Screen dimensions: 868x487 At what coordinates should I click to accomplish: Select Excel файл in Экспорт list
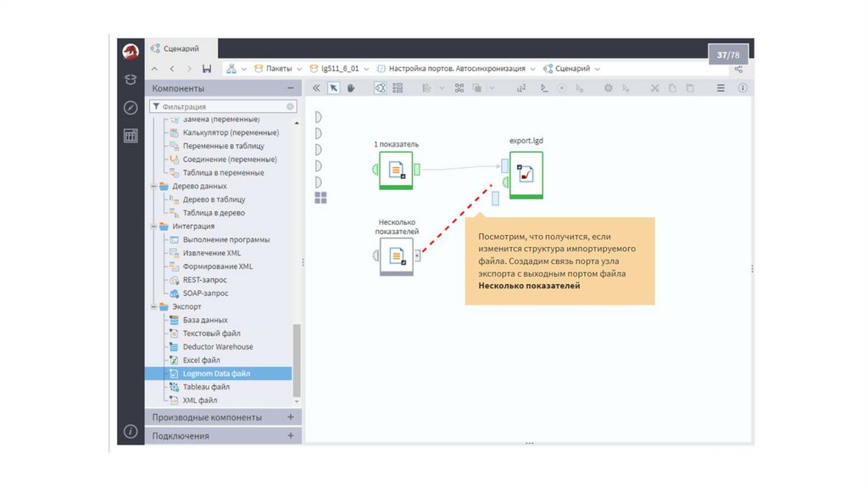pos(201,361)
